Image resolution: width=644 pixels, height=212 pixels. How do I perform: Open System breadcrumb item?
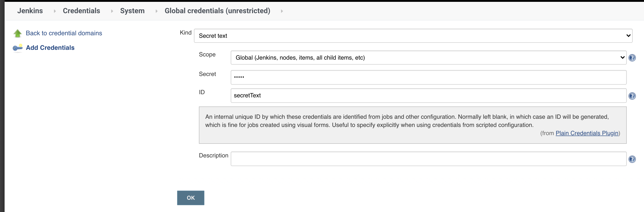click(x=132, y=11)
